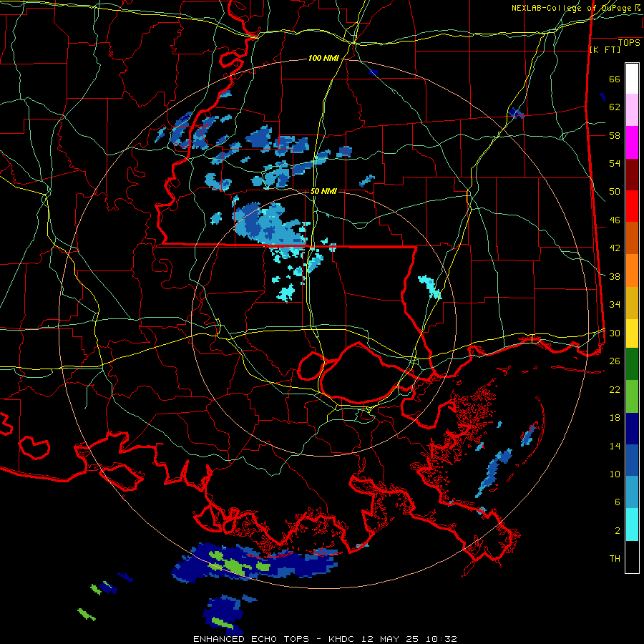Click the legend value '6'
This screenshot has height=644, width=644.
[x=618, y=502]
